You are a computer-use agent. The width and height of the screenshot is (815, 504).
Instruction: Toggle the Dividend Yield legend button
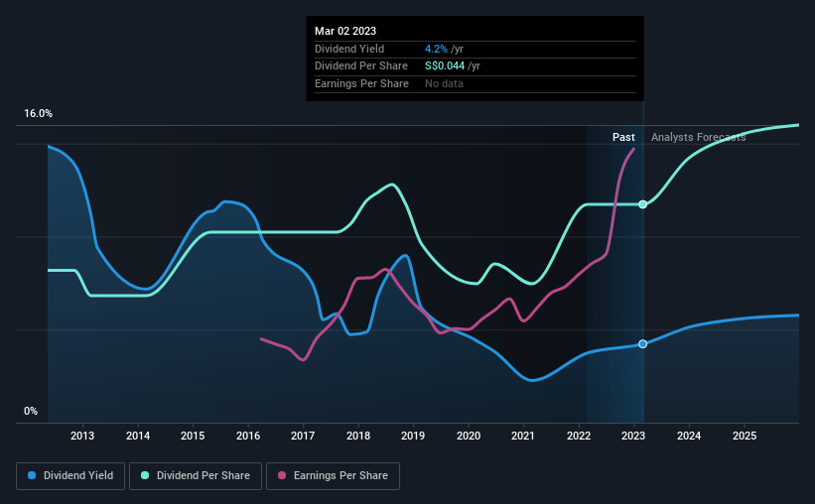[70, 476]
